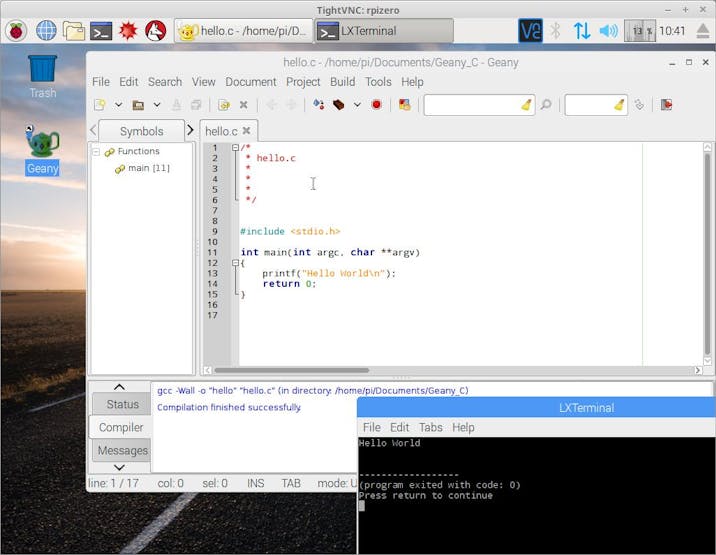
Task: Click the quit Geany icon
Action: click(x=666, y=104)
